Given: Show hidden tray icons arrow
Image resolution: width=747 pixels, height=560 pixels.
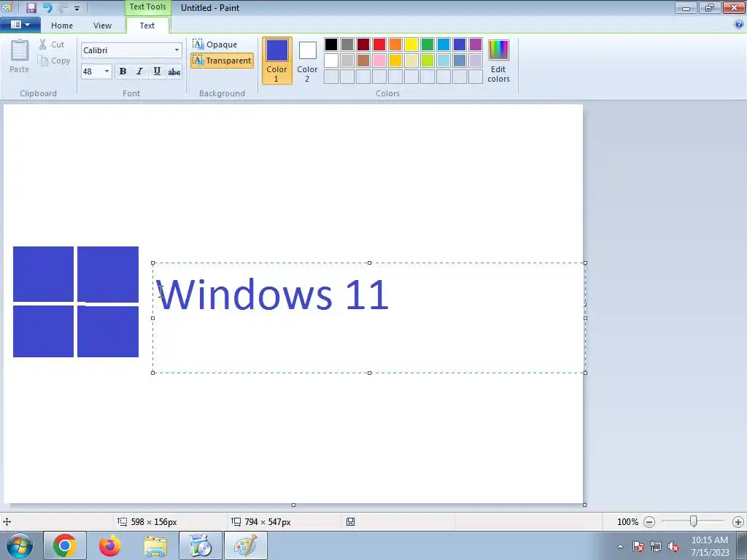Looking at the screenshot, I should pos(620,547).
